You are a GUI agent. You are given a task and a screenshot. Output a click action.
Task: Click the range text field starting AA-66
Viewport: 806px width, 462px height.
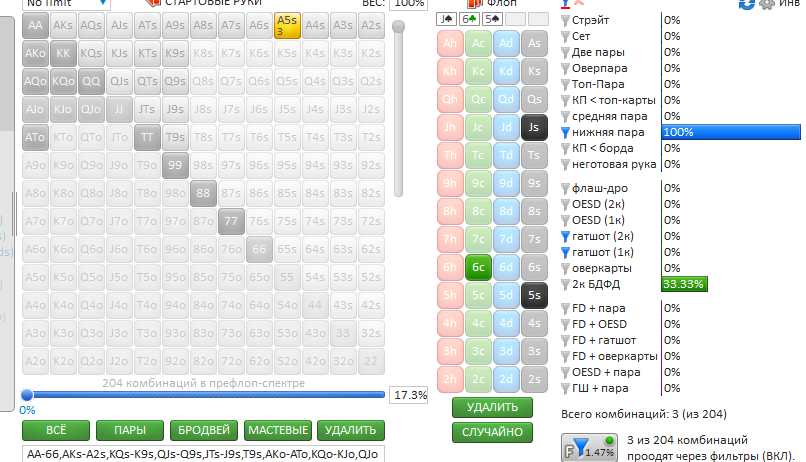coord(203,454)
